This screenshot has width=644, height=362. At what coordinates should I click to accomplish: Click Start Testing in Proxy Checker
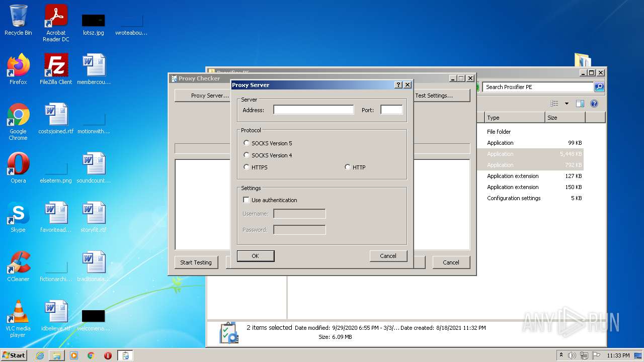tap(196, 262)
